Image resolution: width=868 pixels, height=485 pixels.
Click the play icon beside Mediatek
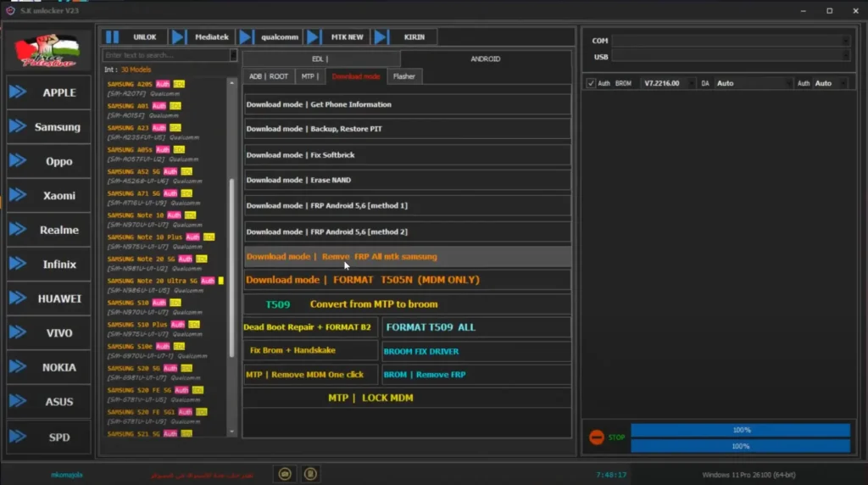click(x=178, y=37)
